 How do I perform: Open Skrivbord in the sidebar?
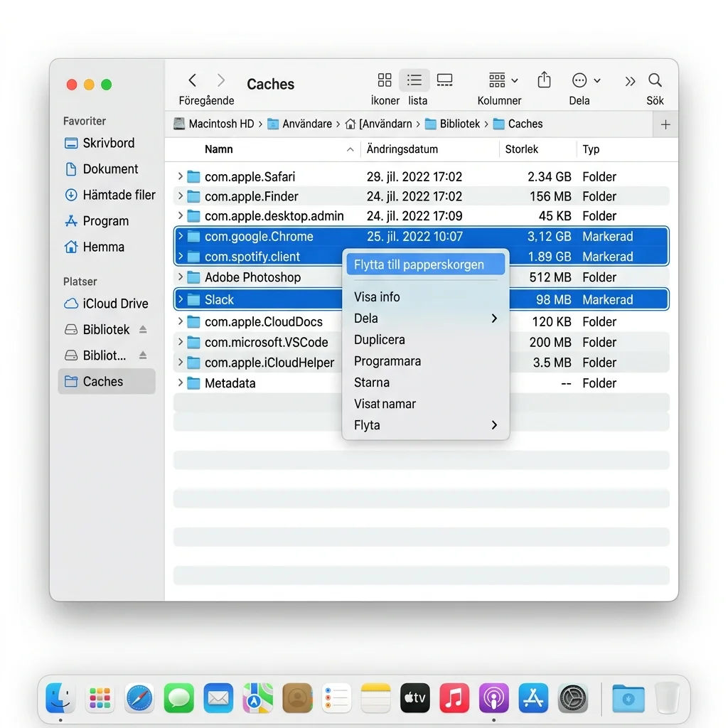[108, 143]
